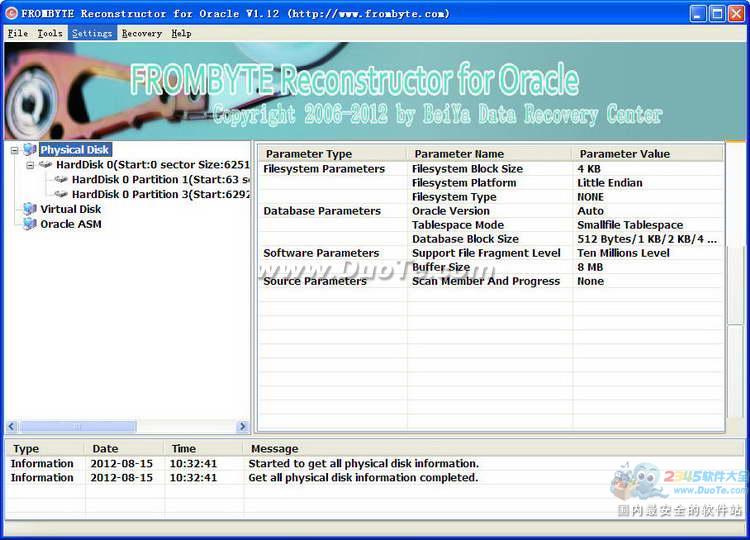Select Physical Disk in the tree

tap(75, 150)
